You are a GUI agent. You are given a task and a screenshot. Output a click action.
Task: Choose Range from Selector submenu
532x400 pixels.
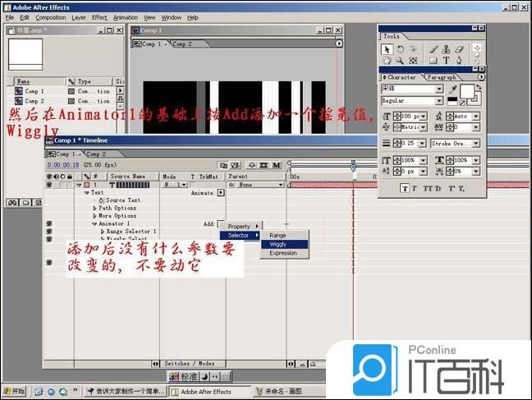[x=285, y=235]
